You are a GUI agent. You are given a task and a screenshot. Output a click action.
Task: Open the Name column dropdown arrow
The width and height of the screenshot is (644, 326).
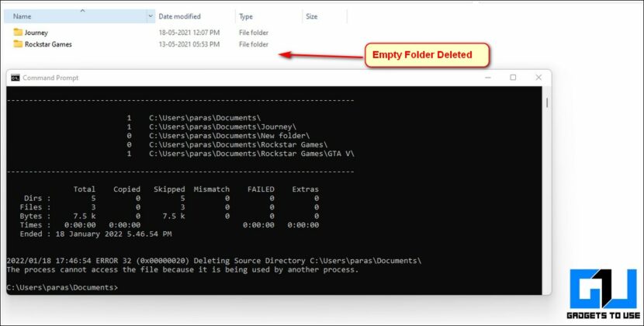(151, 16)
